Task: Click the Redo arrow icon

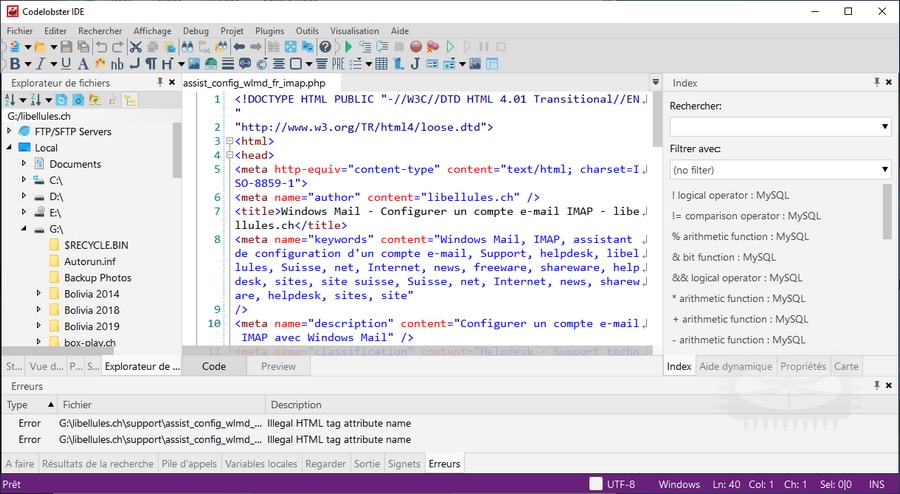Action: [118, 47]
